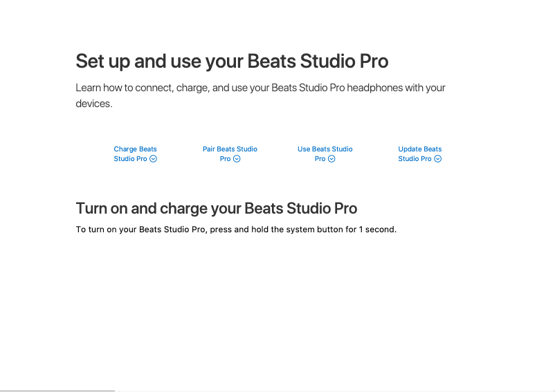Viewport: 555px width, 392px height.
Task: Click the down-arrow icon next to Use Beats Studio Pro
Action: [331, 159]
